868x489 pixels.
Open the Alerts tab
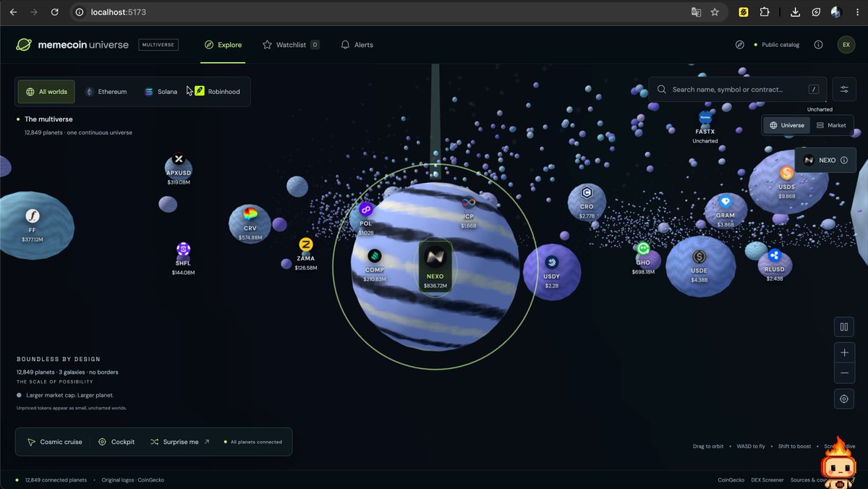(357, 45)
